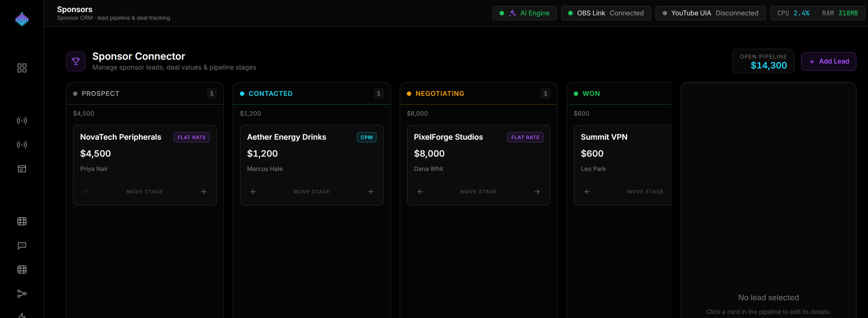The height and width of the screenshot is (318, 868).
Task: Click MOVE STAGE label on PixelForge card
Action: [x=478, y=192]
